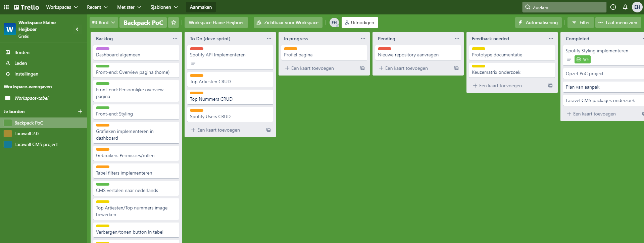Open the EH account avatar in the header
This screenshot has height=243, width=644.
[x=637, y=7]
